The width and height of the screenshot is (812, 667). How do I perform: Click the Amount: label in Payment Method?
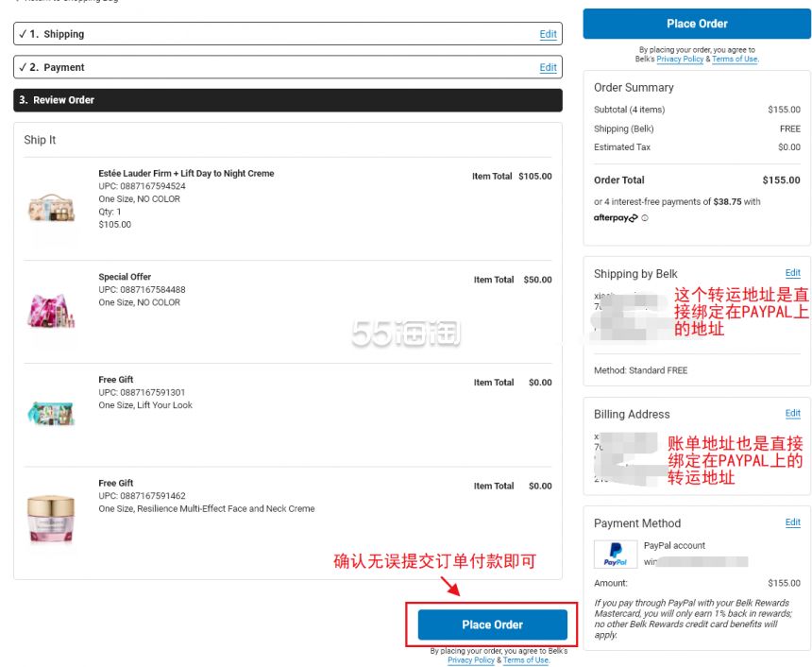pyautogui.click(x=611, y=583)
